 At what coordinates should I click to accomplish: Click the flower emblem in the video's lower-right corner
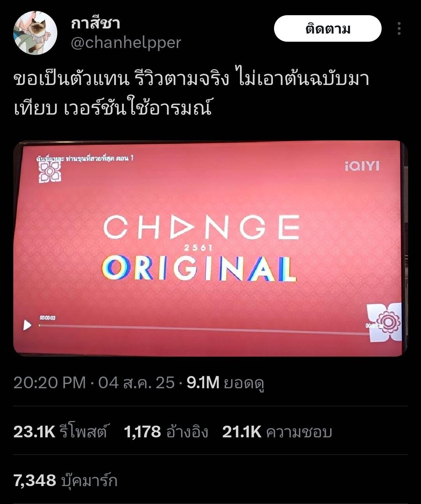(384, 322)
